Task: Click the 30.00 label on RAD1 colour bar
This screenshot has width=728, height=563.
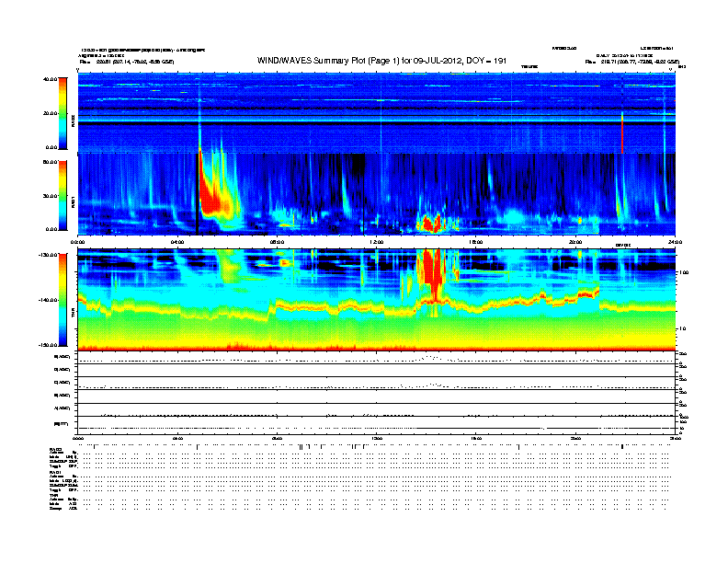Action: (x=51, y=196)
